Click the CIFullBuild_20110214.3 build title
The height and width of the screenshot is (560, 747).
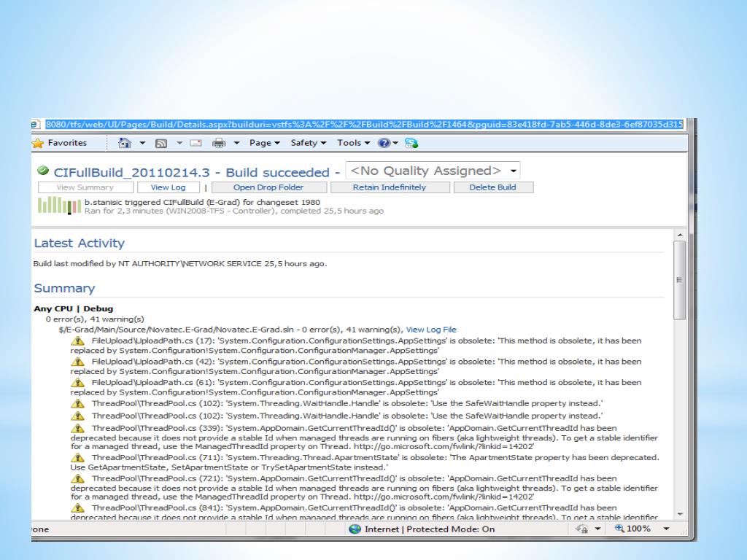click(131, 172)
